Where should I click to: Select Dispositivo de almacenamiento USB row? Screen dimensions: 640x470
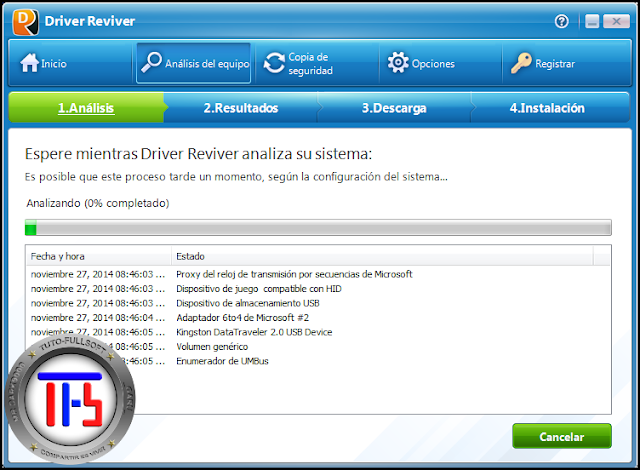[318, 303]
